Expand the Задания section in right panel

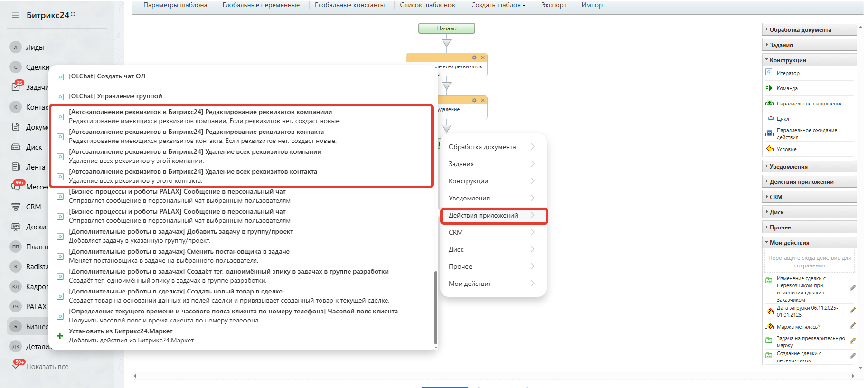(x=809, y=45)
